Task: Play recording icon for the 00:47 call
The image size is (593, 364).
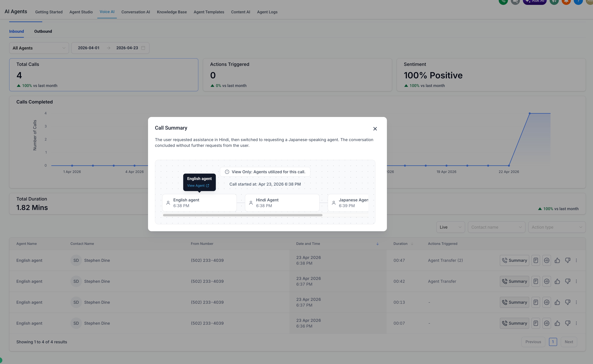Action: (546, 260)
